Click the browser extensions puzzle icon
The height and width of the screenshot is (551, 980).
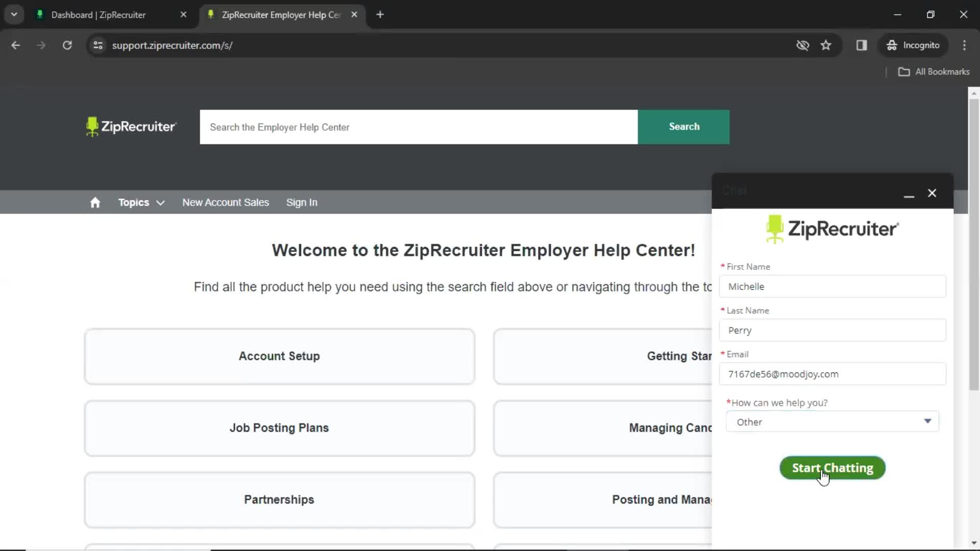click(x=861, y=45)
